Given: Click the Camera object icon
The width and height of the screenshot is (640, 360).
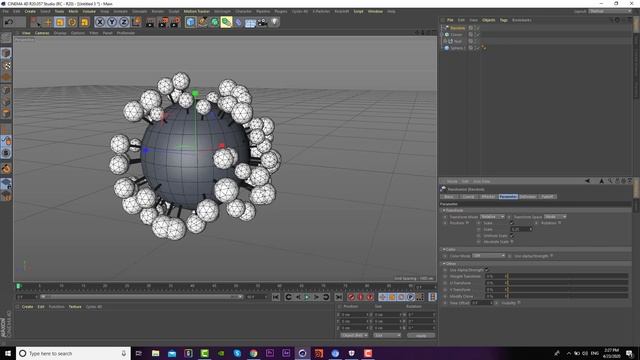Looking at the screenshot, I should tap(262, 22).
